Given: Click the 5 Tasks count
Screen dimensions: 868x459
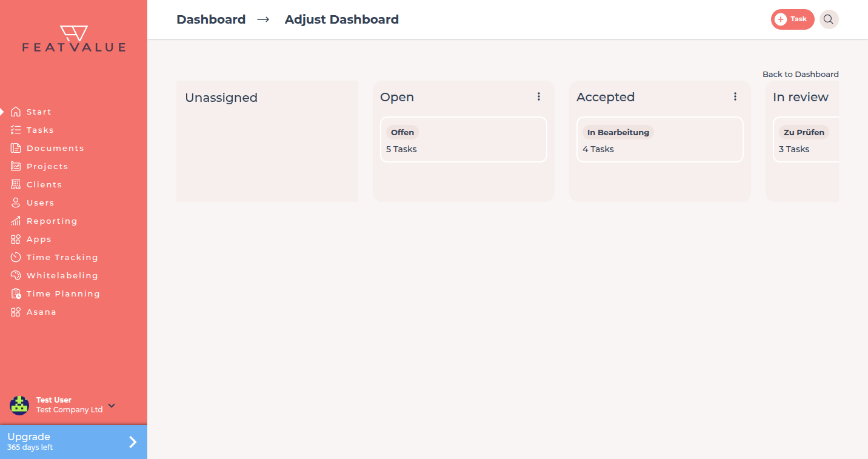Looking at the screenshot, I should tap(401, 149).
